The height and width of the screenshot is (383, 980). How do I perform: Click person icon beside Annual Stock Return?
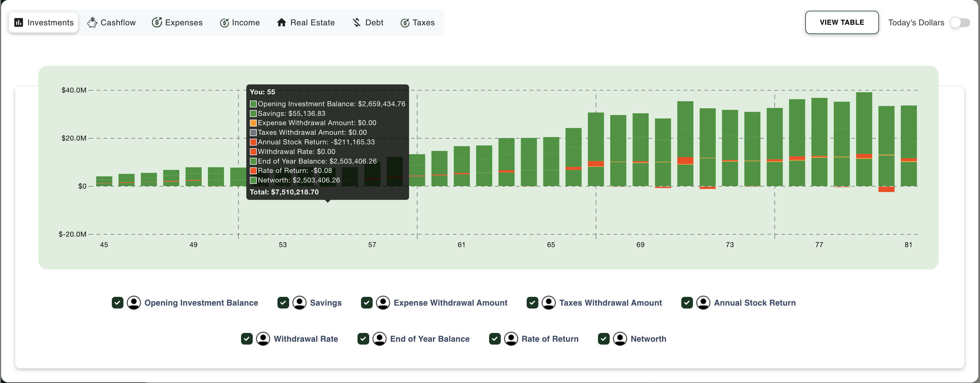[703, 303]
